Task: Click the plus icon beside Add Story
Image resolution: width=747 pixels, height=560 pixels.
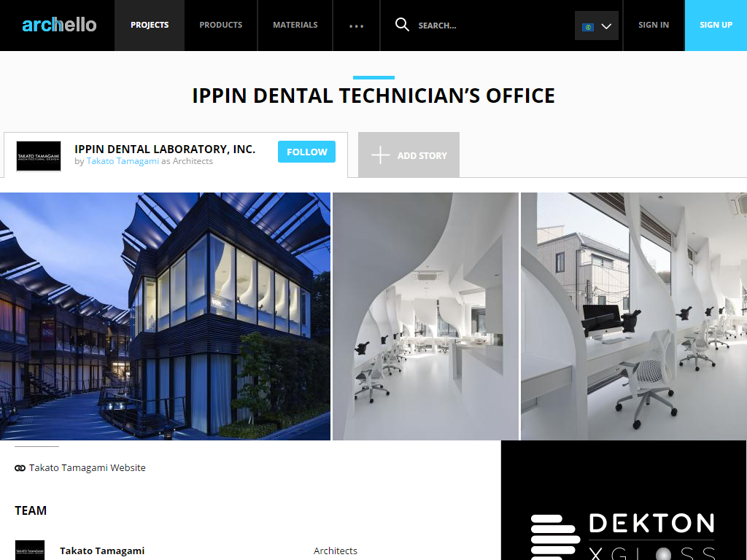Action: point(380,155)
